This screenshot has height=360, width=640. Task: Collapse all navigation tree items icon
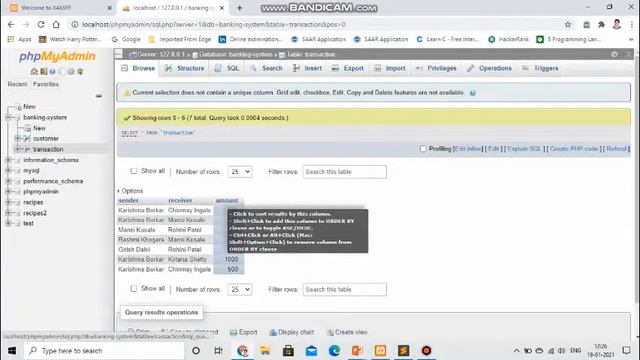pyautogui.click(x=99, y=96)
